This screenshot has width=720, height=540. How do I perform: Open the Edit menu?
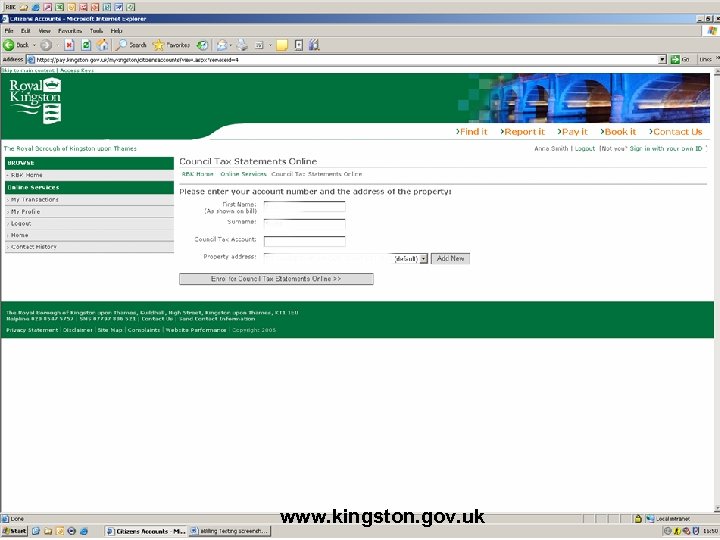[25, 31]
